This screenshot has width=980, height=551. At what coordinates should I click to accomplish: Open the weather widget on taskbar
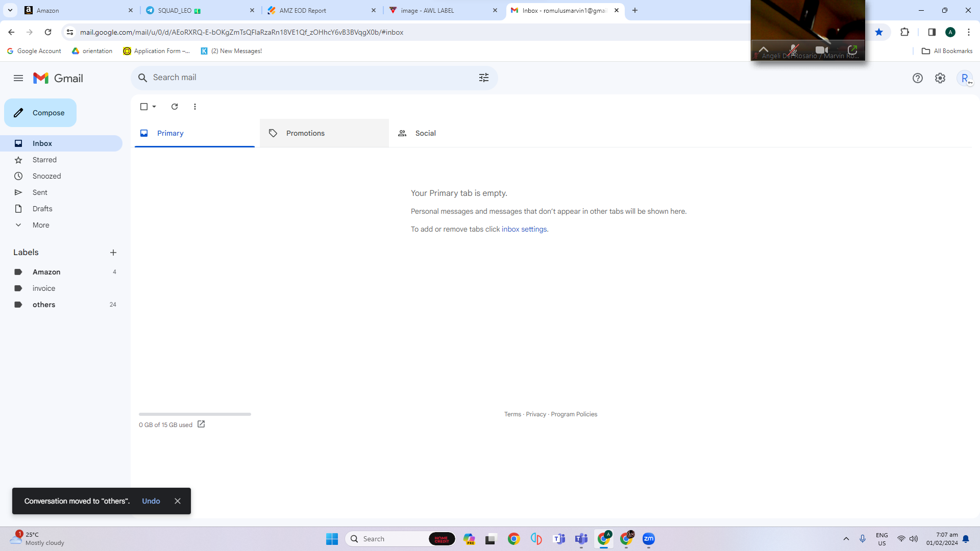coord(37,539)
